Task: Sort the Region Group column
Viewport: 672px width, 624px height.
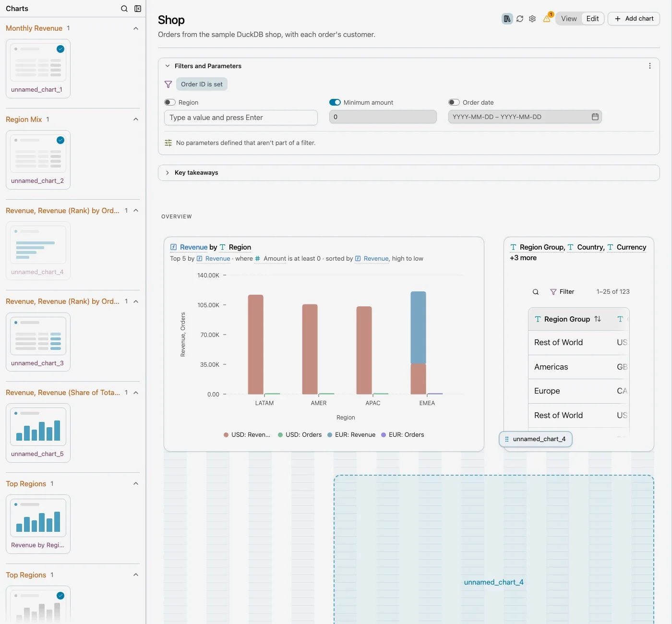Action: [x=598, y=319]
